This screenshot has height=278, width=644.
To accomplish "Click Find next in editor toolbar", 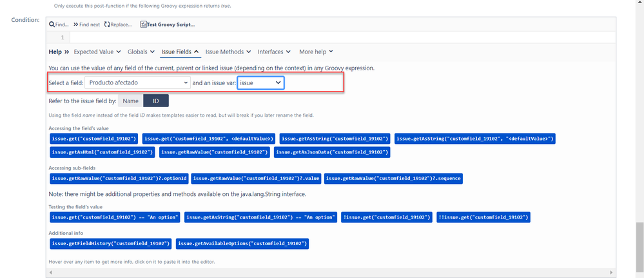I will pos(86,25).
